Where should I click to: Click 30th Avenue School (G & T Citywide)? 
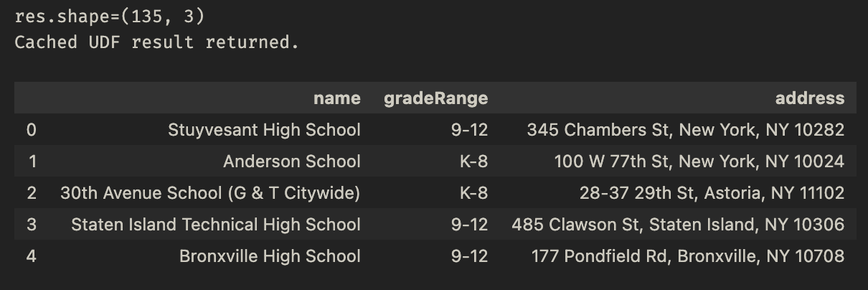pyautogui.click(x=210, y=193)
